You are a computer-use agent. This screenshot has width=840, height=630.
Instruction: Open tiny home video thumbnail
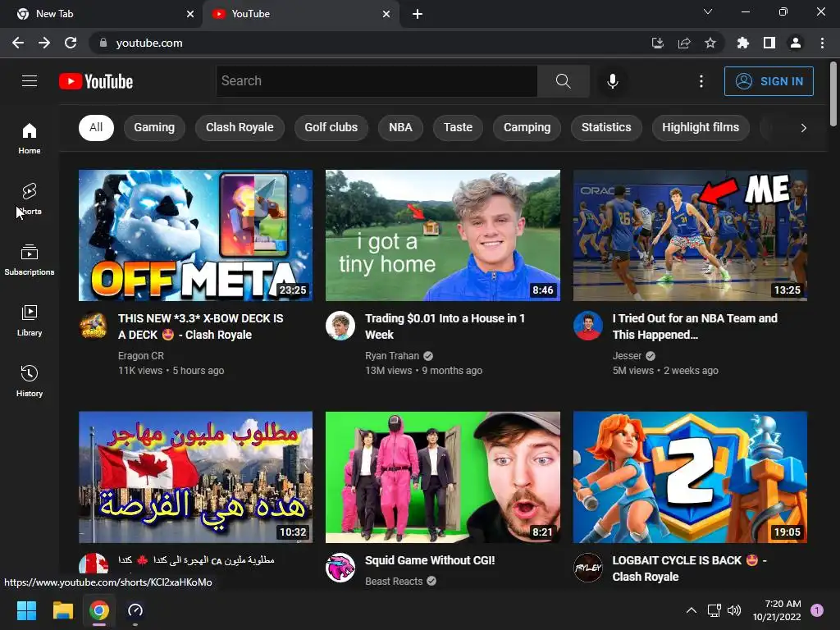pyautogui.click(x=443, y=235)
